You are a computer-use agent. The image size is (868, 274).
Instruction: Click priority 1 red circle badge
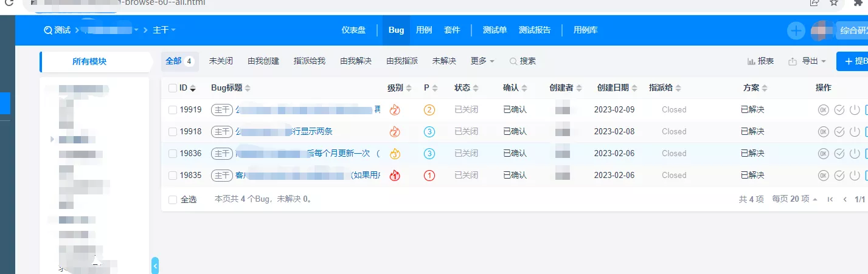[429, 176]
